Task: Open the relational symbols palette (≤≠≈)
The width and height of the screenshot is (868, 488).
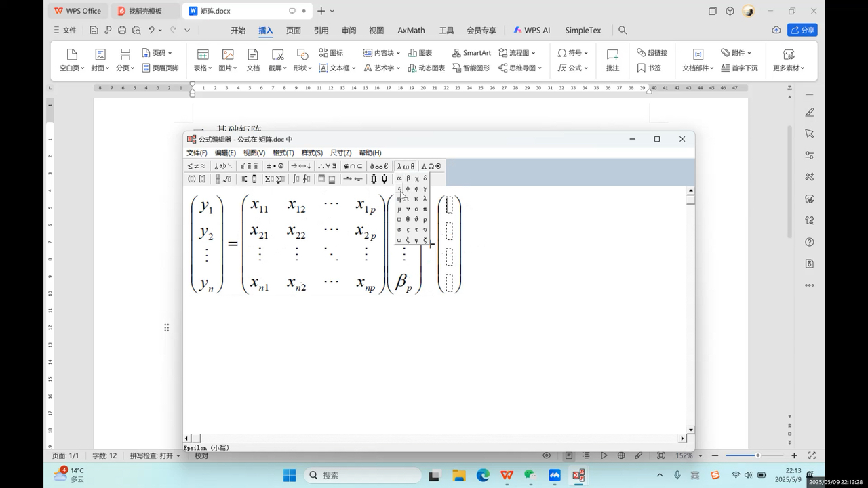Action: (x=197, y=166)
